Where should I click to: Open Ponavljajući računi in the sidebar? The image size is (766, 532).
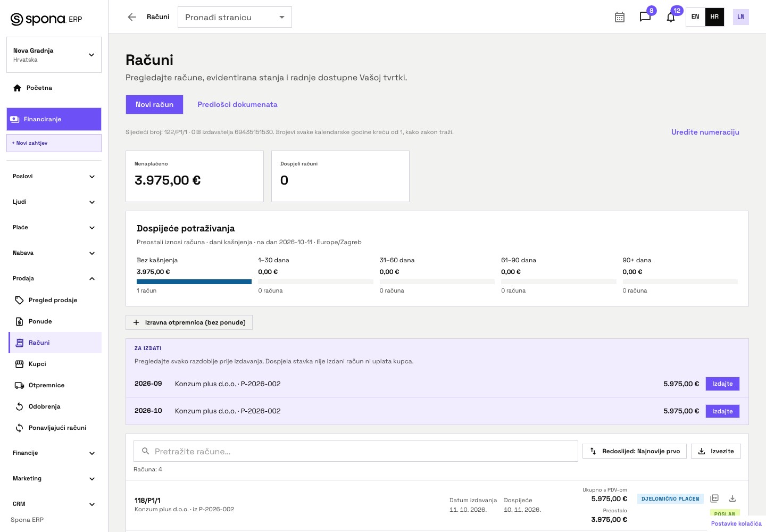(55, 428)
